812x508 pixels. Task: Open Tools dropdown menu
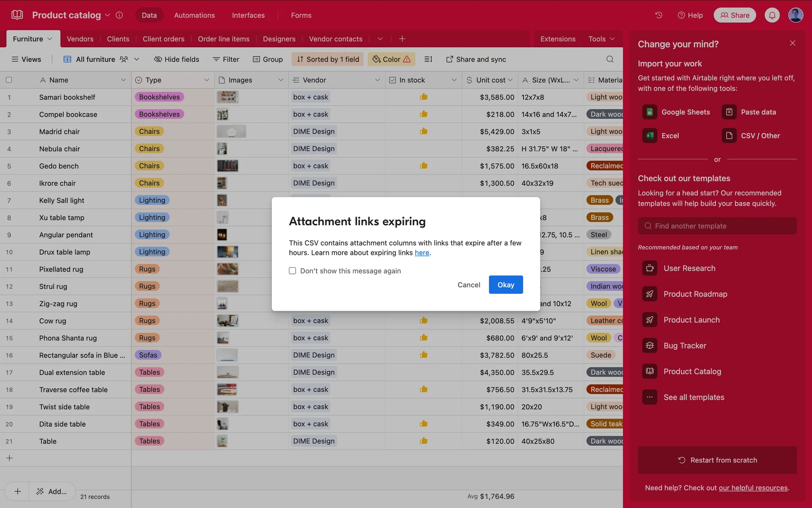(x=601, y=39)
